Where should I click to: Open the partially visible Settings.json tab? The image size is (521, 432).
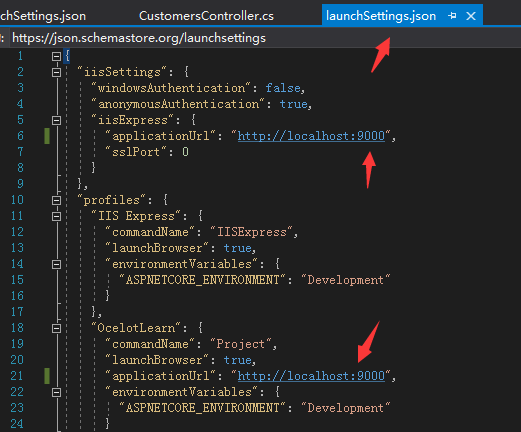click(43, 16)
